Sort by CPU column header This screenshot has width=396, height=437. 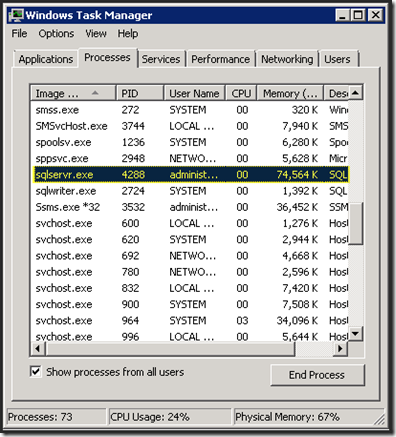tap(241, 93)
